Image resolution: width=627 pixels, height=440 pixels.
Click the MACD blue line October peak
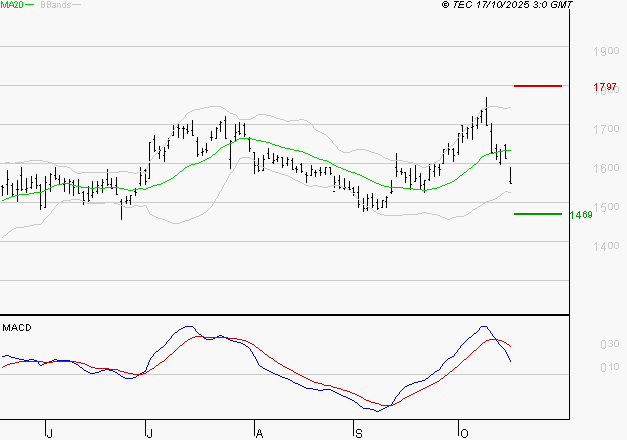click(x=485, y=327)
